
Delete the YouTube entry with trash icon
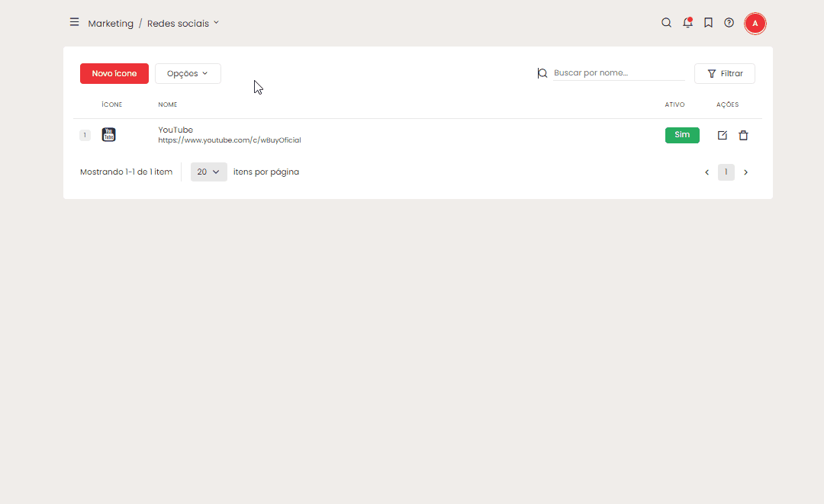pos(743,135)
